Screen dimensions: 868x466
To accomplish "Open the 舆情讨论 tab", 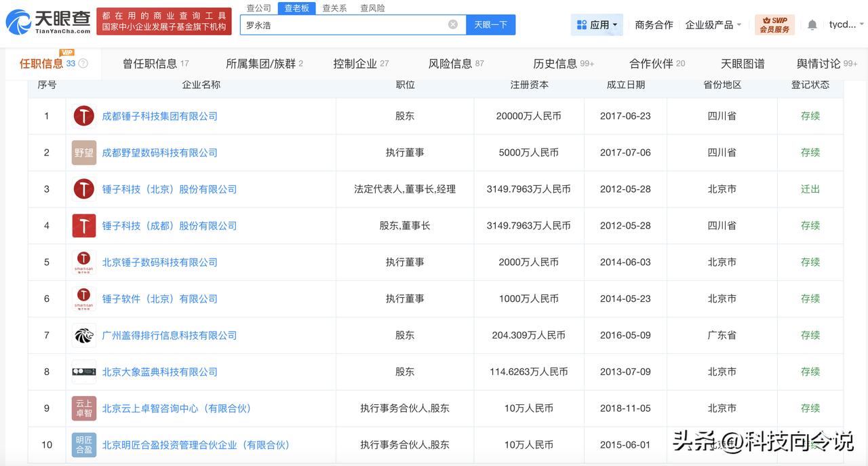I will pos(827,64).
